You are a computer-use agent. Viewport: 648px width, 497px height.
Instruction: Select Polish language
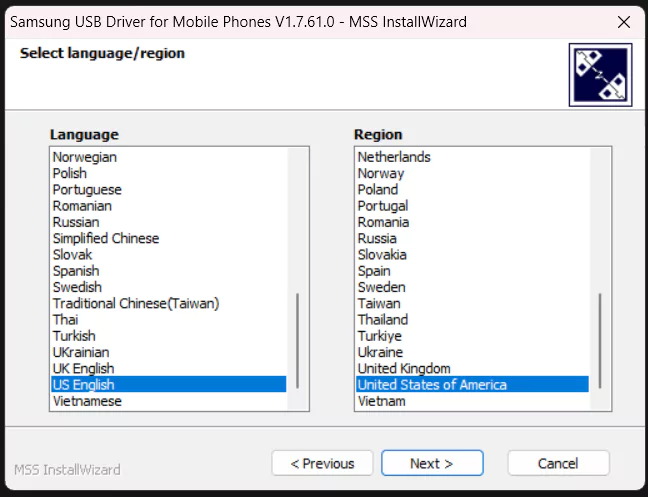(169, 173)
